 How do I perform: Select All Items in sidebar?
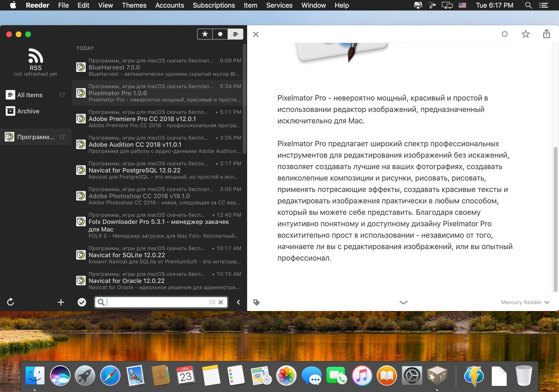click(35, 95)
